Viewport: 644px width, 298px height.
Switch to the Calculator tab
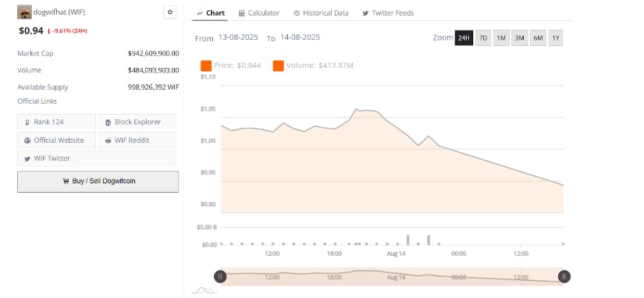pos(258,13)
